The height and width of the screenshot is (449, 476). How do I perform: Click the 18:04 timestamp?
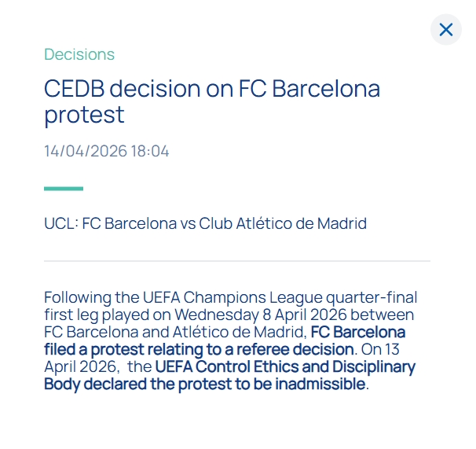pyautogui.click(x=152, y=151)
